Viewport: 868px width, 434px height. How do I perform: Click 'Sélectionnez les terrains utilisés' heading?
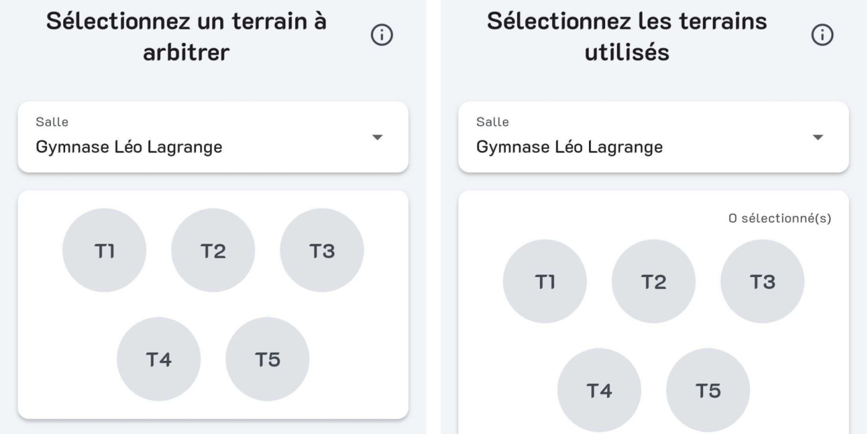tap(627, 37)
